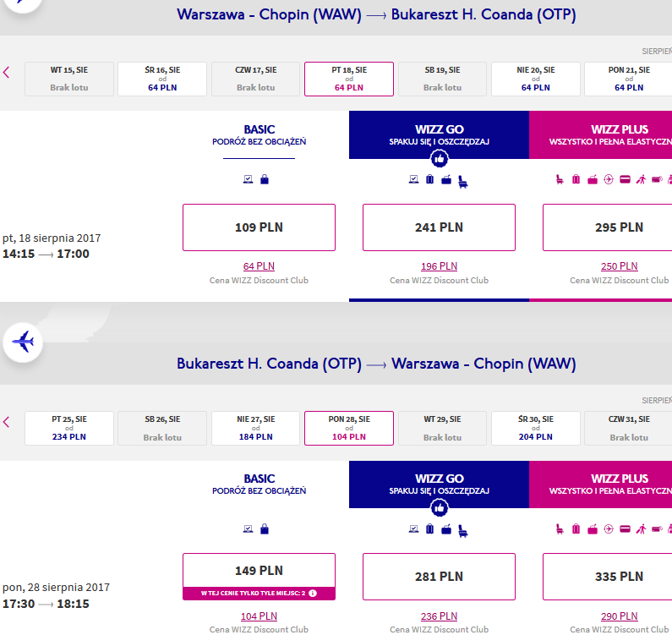Click large cabin bag icon in return WIZZ GO
672x635 pixels.
tap(446, 529)
